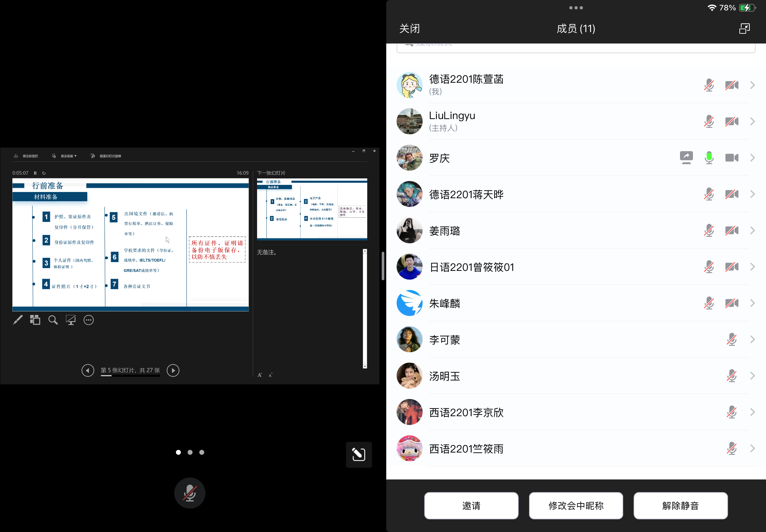The height and width of the screenshot is (532, 766).
Task: Toggle the camera icon for LiuLingyu
Action: [x=731, y=121]
